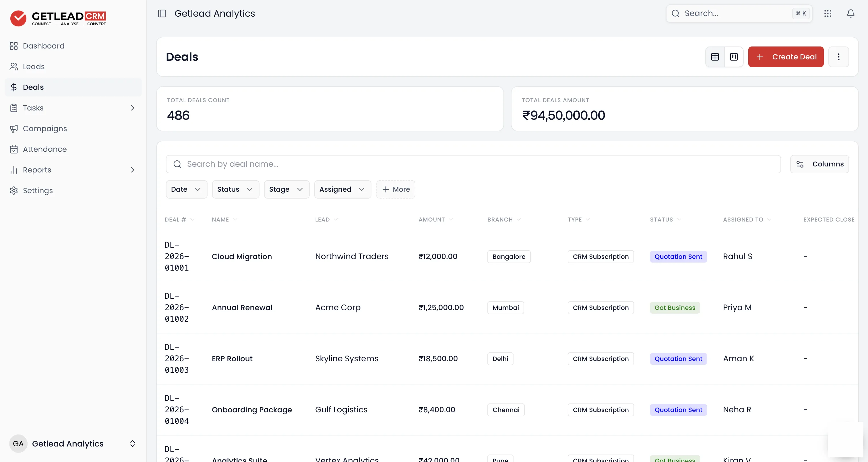Click the plus icon on Create Deal
The width and height of the screenshot is (868, 462).
(759, 57)
